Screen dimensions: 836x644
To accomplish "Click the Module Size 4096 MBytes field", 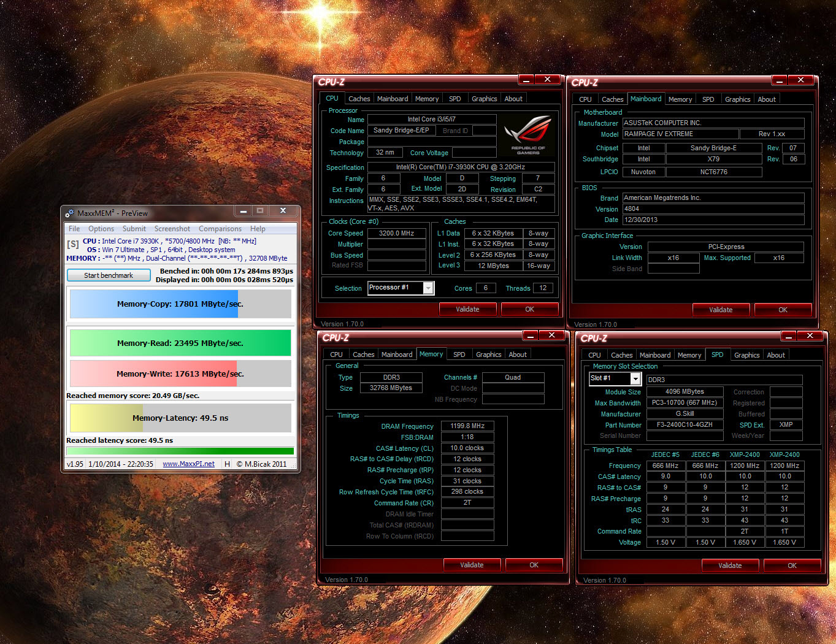I will point(685,391).
